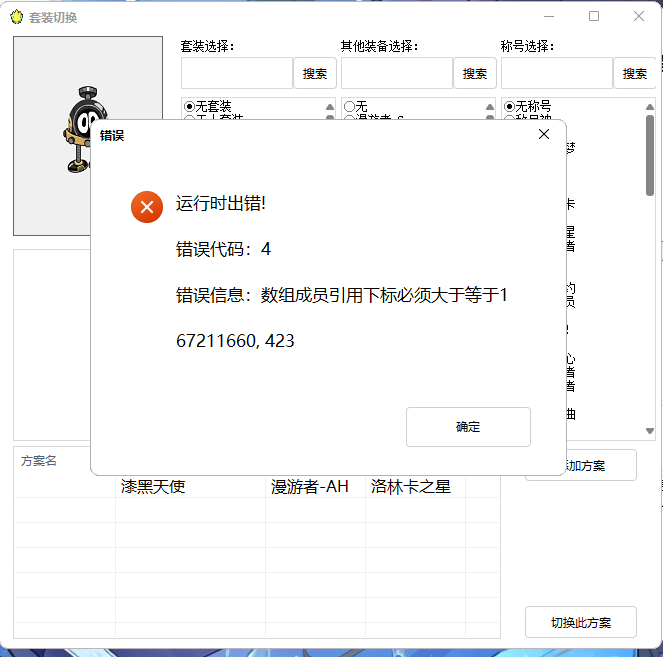663x657 pixels.
Task: Focus the 称号选择 search input field
Action: tap(556, 74)
